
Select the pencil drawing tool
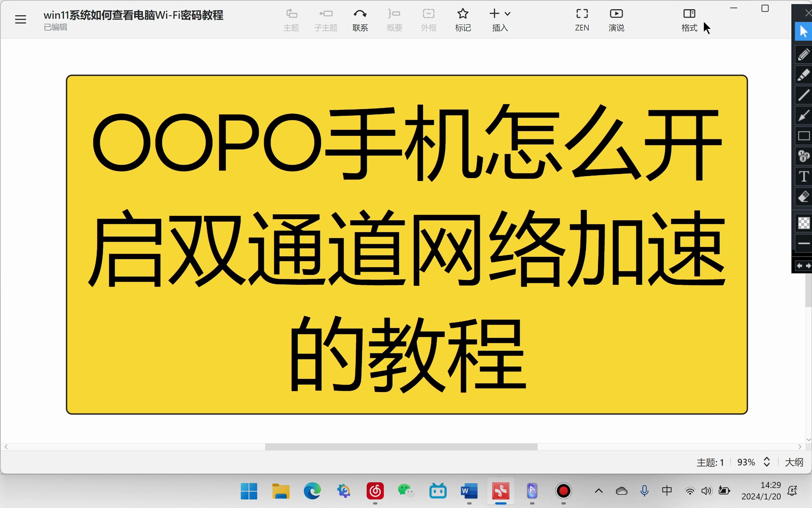pos(803,54)
